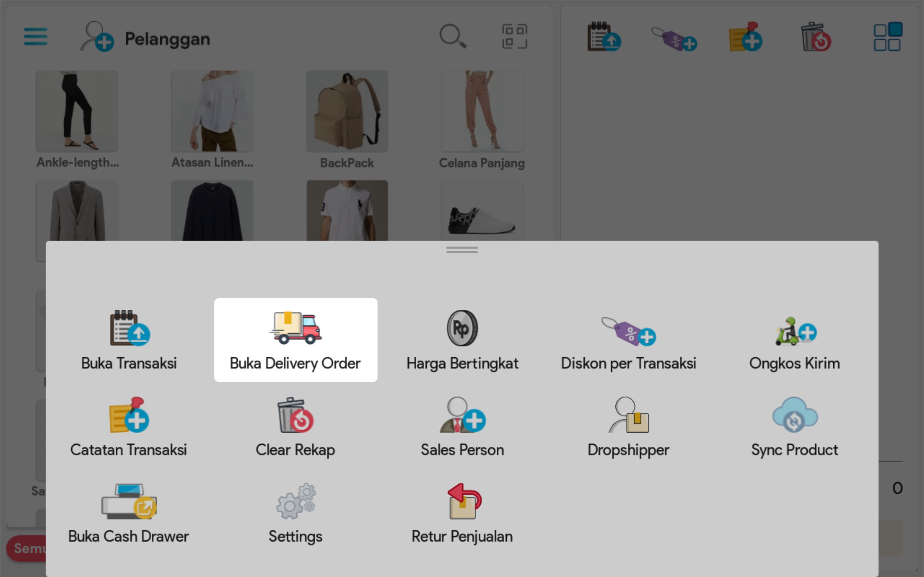This screenshot has width=924, height=577.
Task: Add customer via Pelanggan button
Action: coord(145,37)
